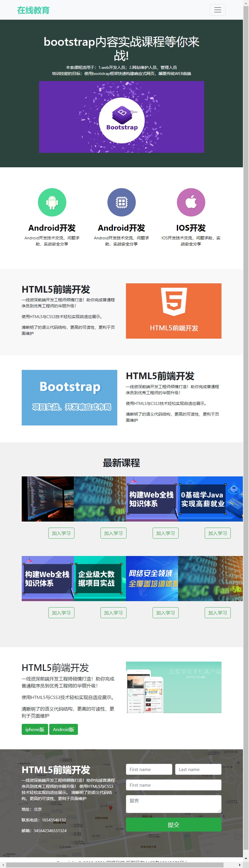The width and height of the screenshot is (249, 868).
Task: Open the 0基础学Java course thumbnail
Action: click(210, 499)
